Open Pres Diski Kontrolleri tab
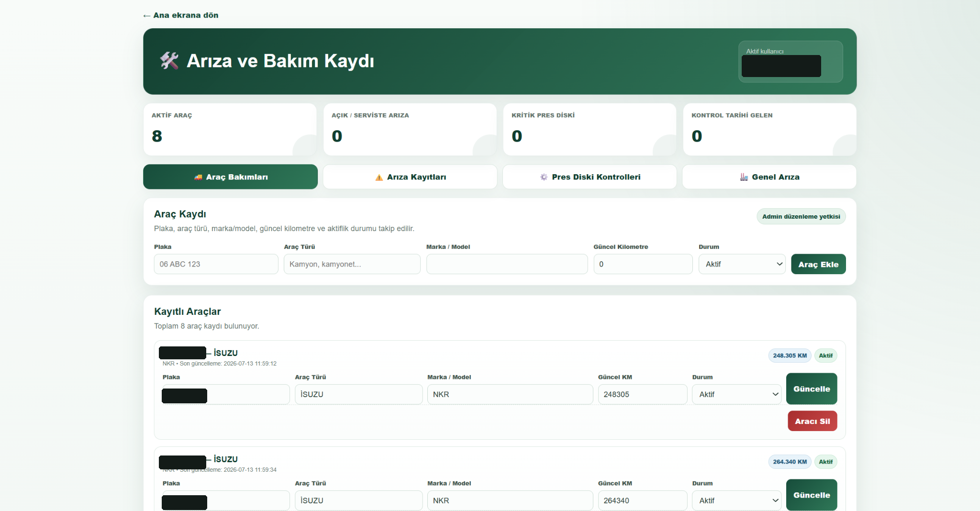 (590, 177)
